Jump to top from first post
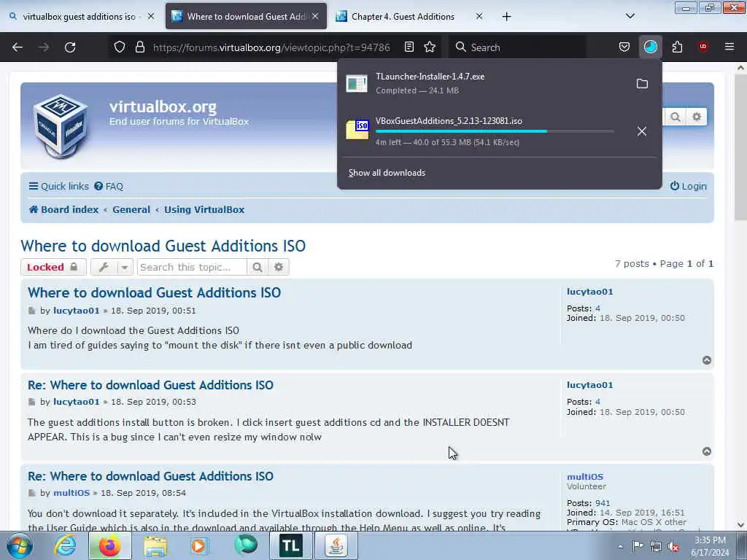The image size is (747, 560). click(x=706, y=360)
